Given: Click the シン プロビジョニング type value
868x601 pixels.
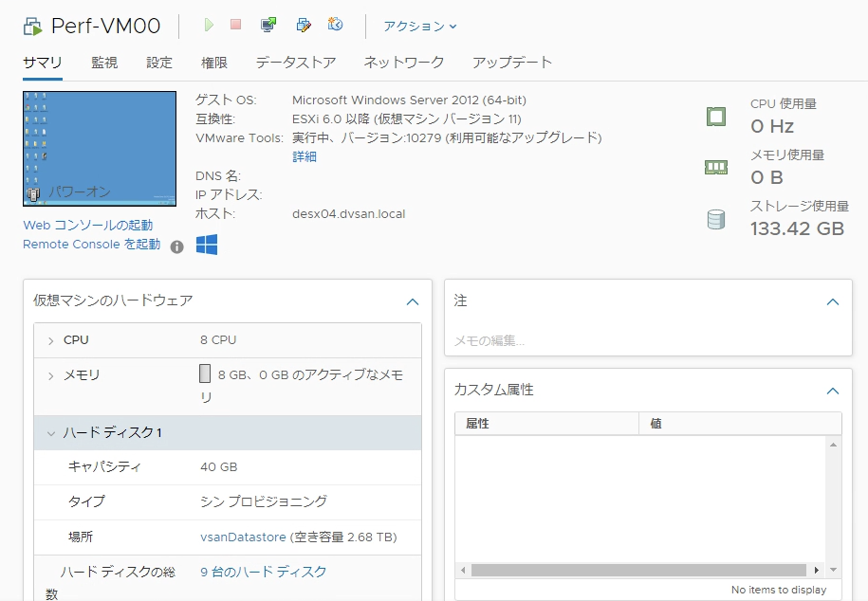Looking at the screenshot, I should (264, 501).
